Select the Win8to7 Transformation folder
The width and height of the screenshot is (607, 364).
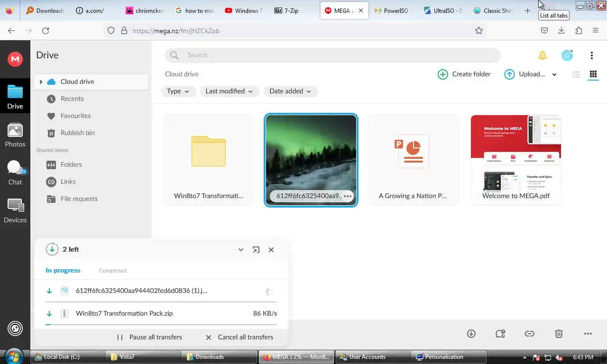coord(209,160)
